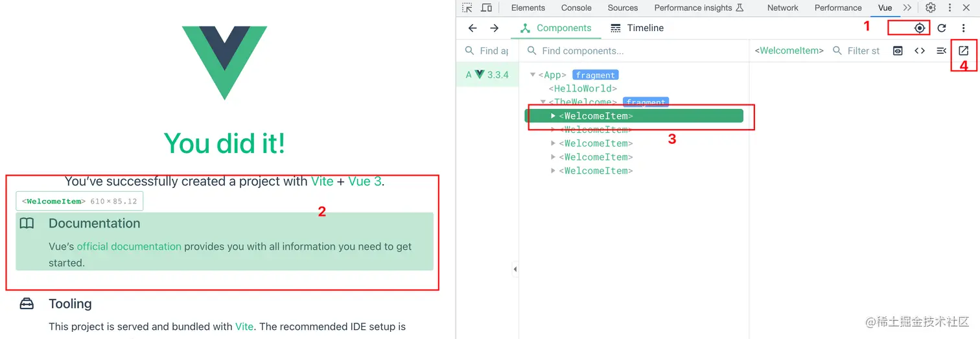Image resolution: width=980 pixels, height=339 pixels.
Task: Switch to the Timeline tab
Action: click(637, 28)
